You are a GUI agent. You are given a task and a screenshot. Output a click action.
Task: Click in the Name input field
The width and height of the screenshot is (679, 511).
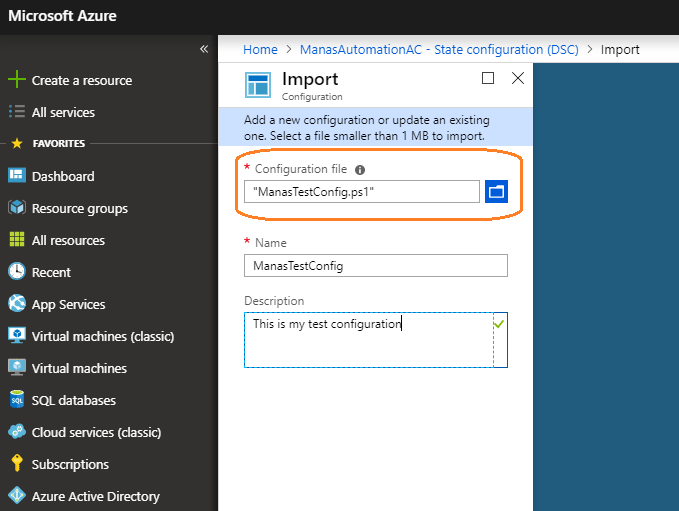tap(376, 265)
